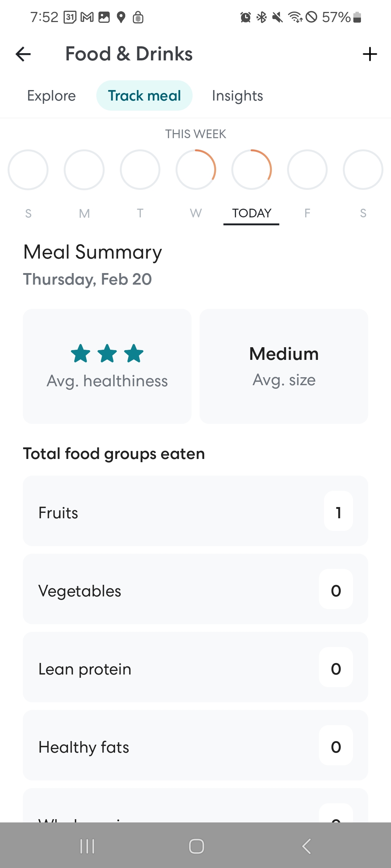The image size is (391, 868).
Task: Choose Friday's empty day circle
Action: pos(307,170)
